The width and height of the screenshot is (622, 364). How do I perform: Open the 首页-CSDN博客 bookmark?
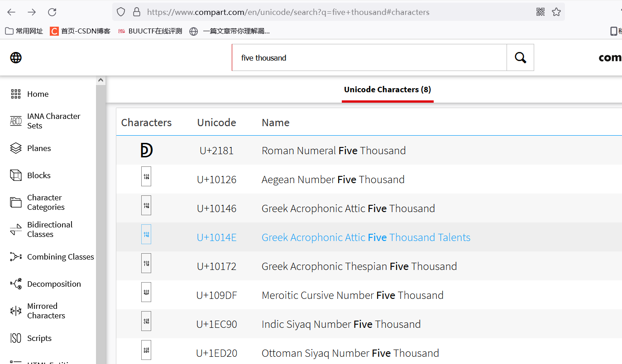pos(81,31)
